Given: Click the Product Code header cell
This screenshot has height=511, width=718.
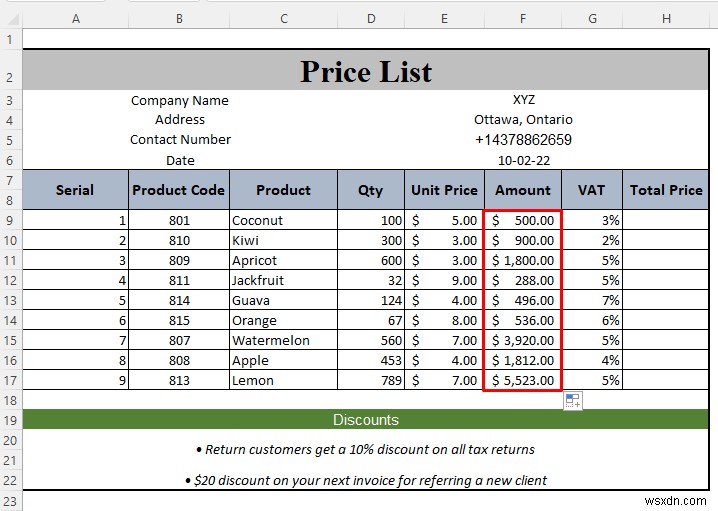Looking at the screenshot, I should click(179, 190).
